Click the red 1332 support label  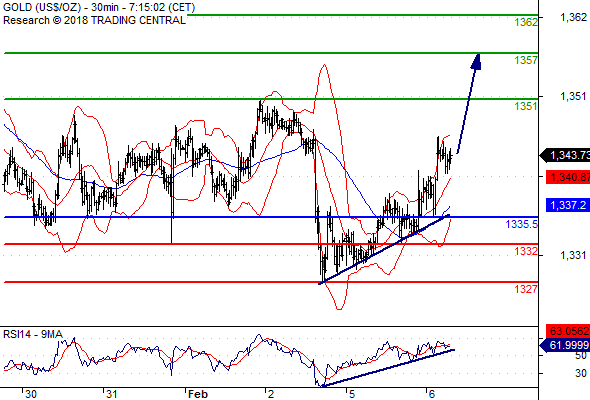[526, 251]
